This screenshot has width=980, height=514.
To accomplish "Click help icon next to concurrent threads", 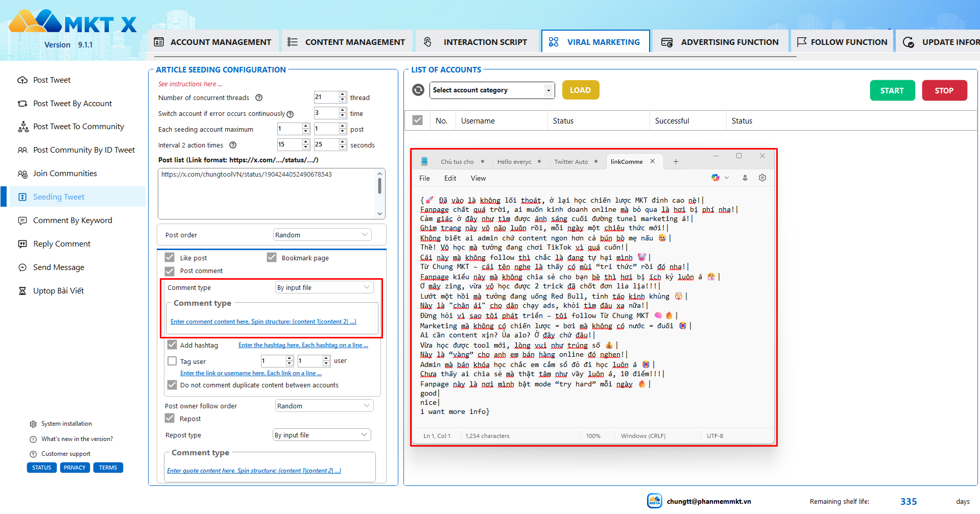I will click(x=259, y=97).
